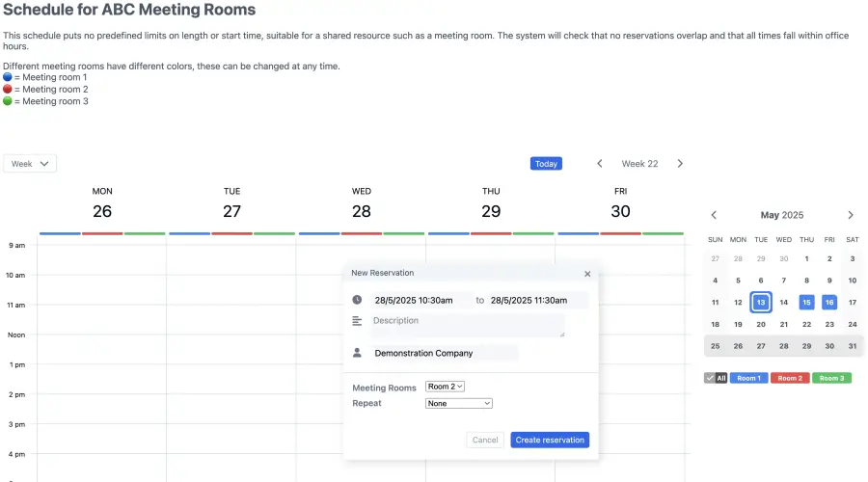Click Create reservation button
Screen dimensions: 868x482
(x=550, y=440)
